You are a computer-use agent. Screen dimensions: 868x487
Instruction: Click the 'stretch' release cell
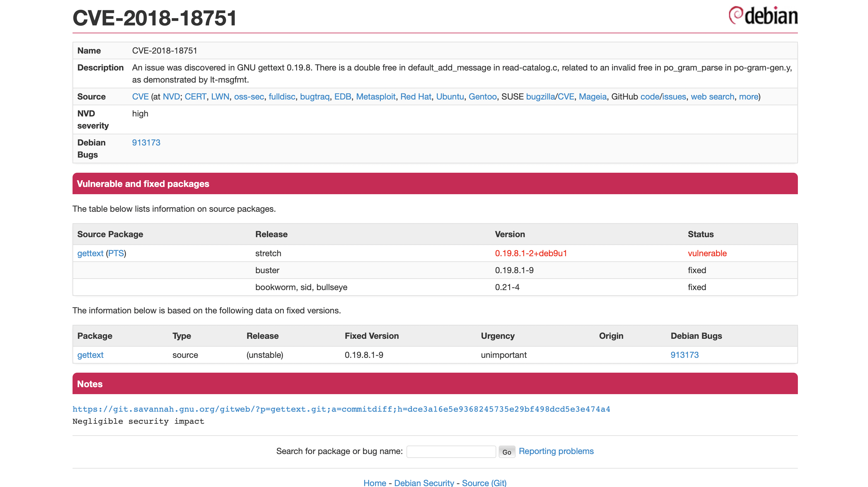pos(268,253)
